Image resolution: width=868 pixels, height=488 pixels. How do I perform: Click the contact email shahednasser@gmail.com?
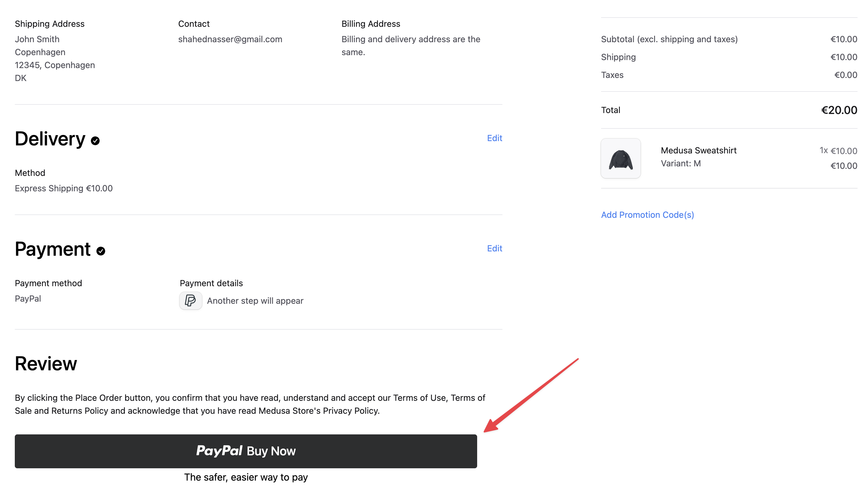click(x=230, y=39)
